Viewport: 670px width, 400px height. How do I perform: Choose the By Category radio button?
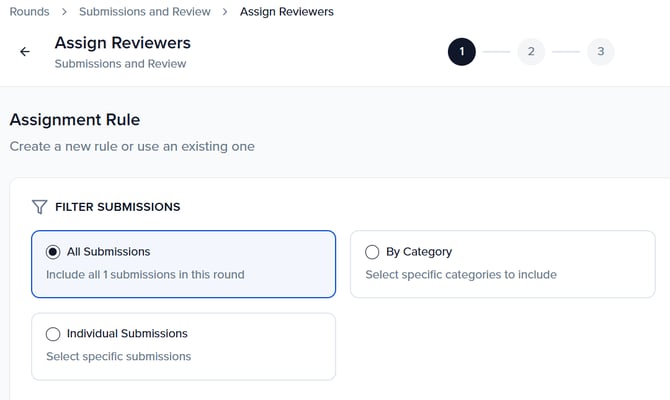[x=372, y=252]
